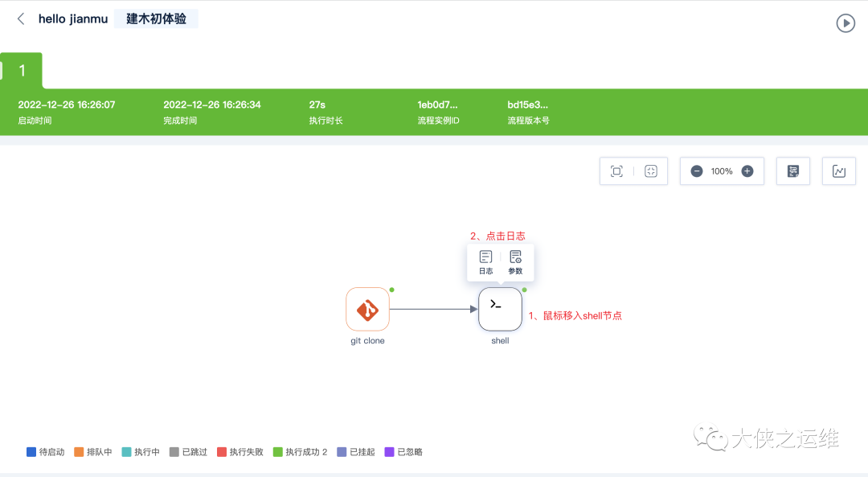The height and width of the screenshot is (477, 868).
Task: Select the git clone node
Action: (367, 309)
